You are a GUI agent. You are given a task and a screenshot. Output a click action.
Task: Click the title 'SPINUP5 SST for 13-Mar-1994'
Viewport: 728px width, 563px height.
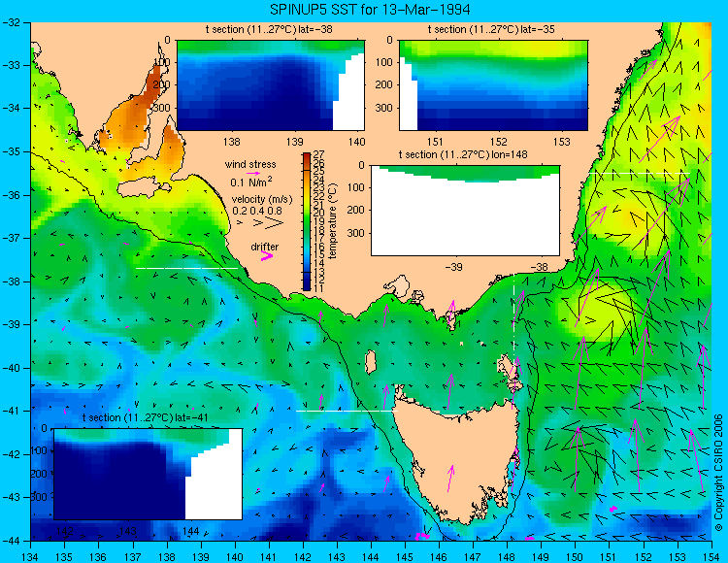pyautogui.click(x=370, y=10)
